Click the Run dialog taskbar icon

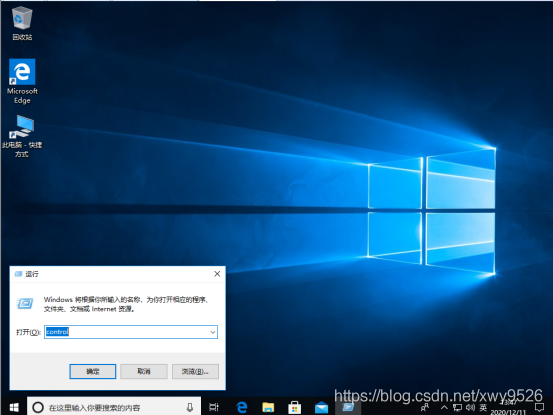click(348, 407)
